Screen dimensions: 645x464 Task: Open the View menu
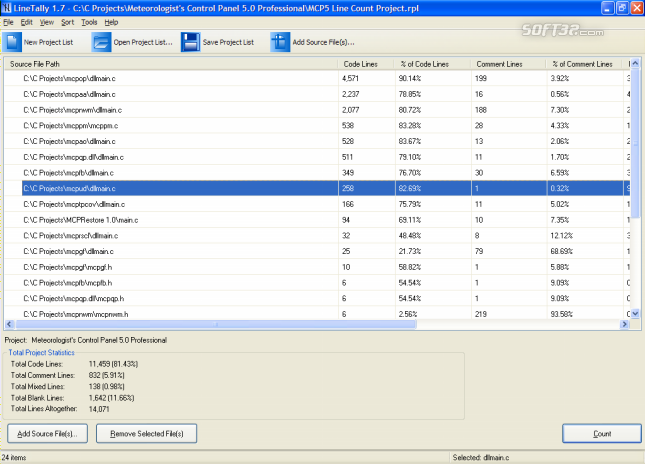[46, 22]
